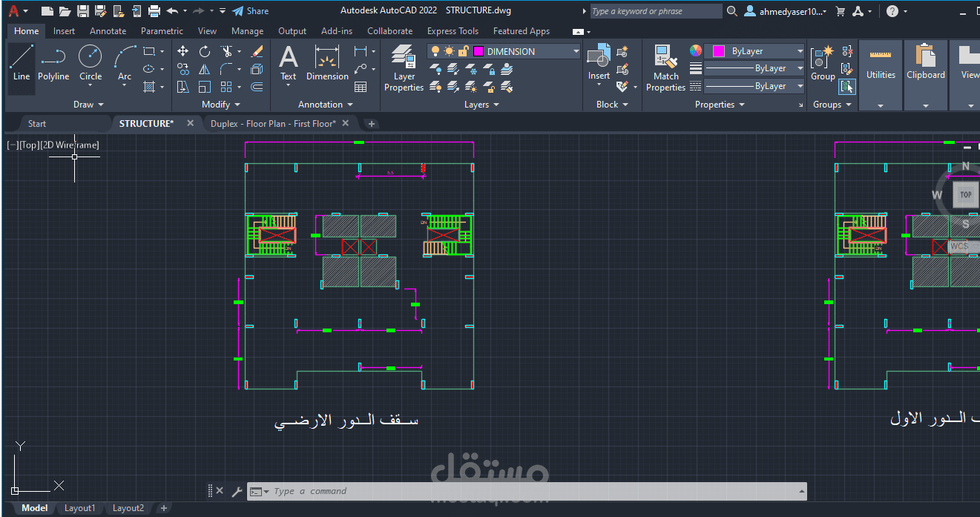Screen dimensions: 980x517
Task: Click the [2D Wireframe] visual style control
Action: click(x=70, y=145)
